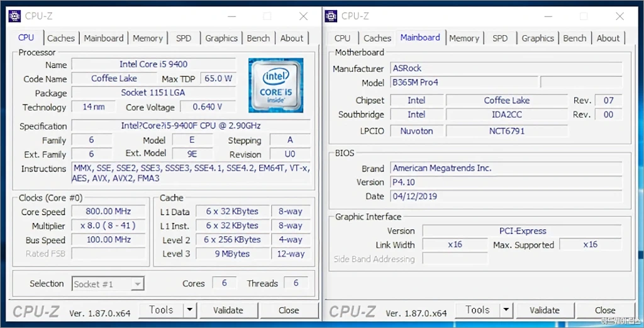Click the CPU-Z app icon in the right window title bar

point(331,16)
